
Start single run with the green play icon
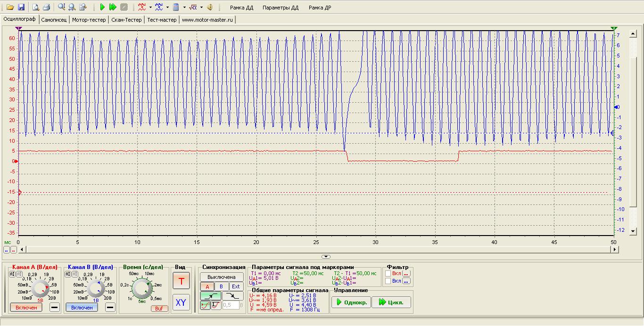tap(102, 7)
